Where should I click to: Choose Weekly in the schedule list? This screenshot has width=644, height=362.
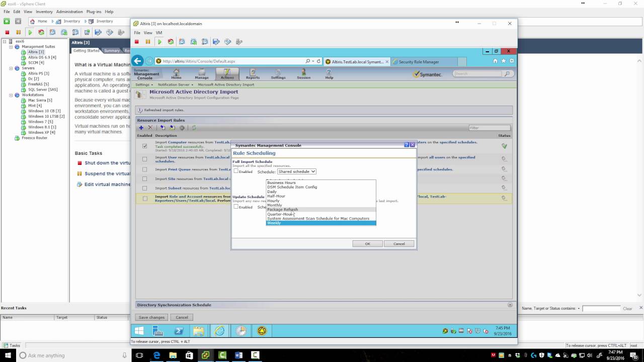pyautogui.click(x=321, y=223)
